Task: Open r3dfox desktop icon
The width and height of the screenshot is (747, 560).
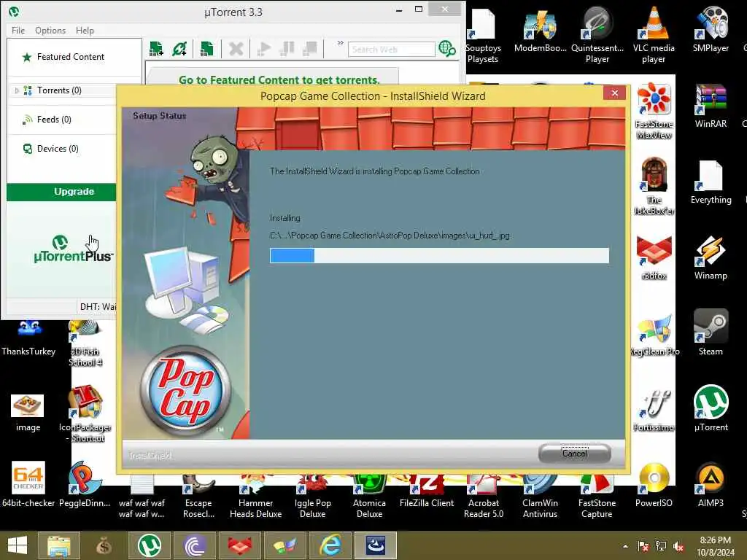Action: [x=654, y=257]
